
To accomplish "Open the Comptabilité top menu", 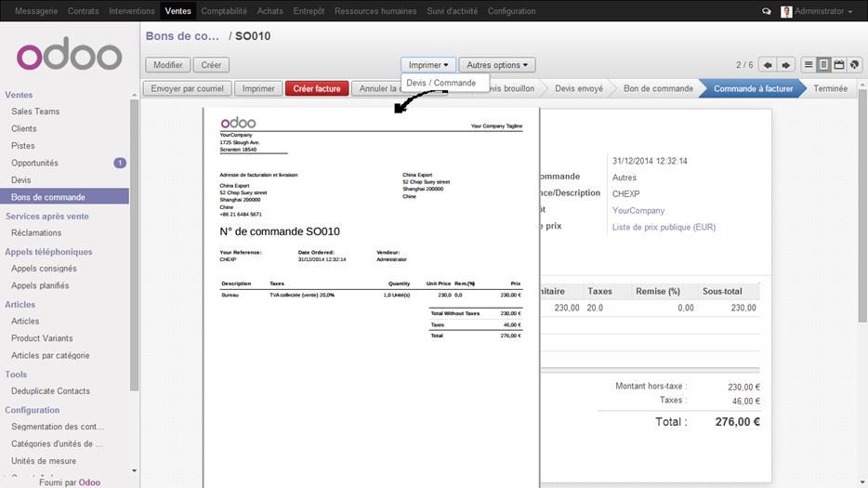I will (x=224, y=11).
